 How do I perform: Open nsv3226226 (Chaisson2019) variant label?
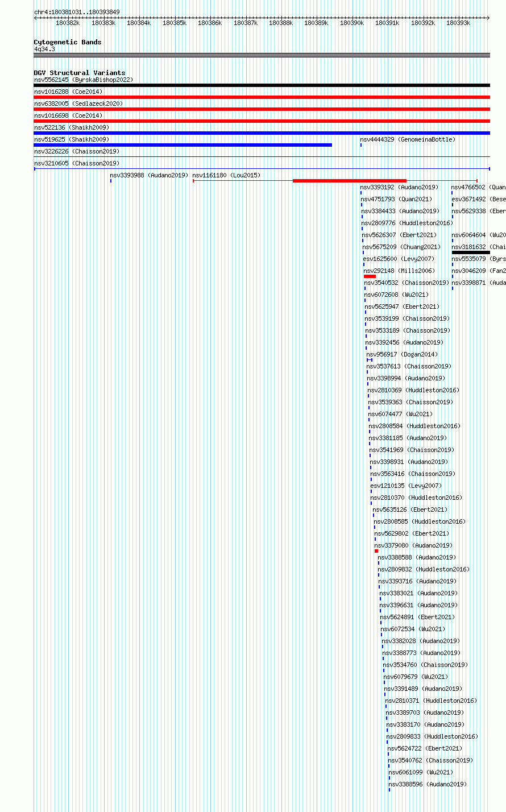[77, 152]
